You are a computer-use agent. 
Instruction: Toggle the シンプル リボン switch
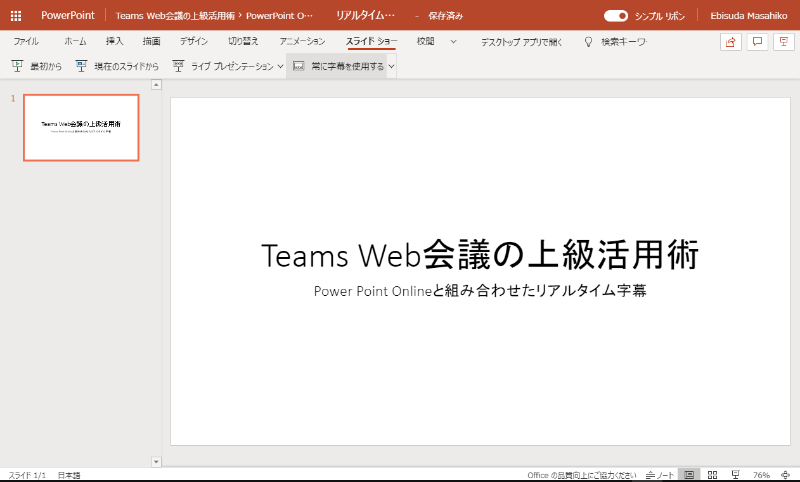point(616,16)
